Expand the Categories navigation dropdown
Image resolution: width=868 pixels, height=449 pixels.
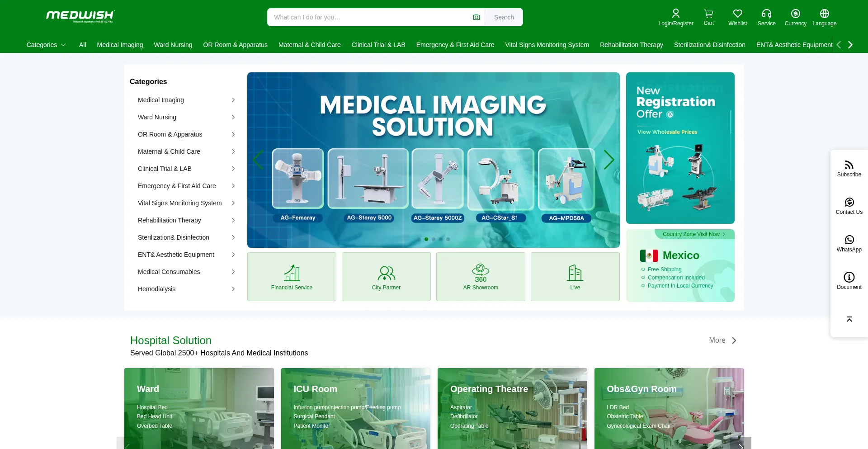click(x=46, y=45)
